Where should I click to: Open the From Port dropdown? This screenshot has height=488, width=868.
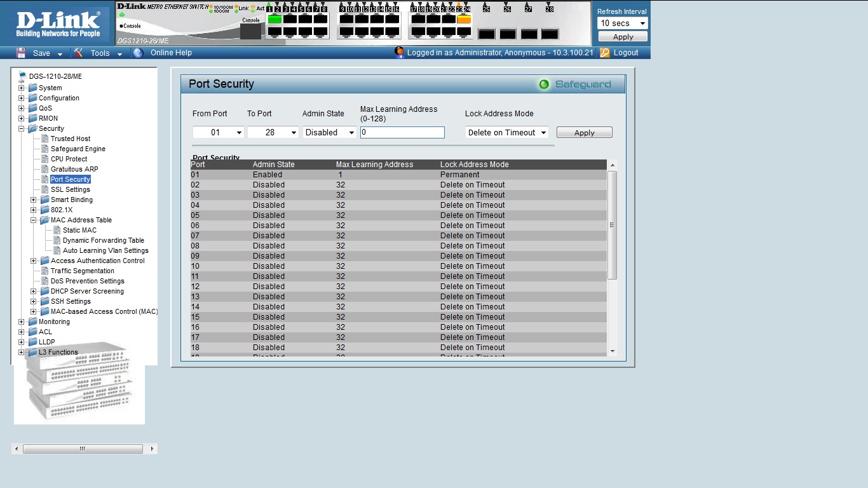218,132
